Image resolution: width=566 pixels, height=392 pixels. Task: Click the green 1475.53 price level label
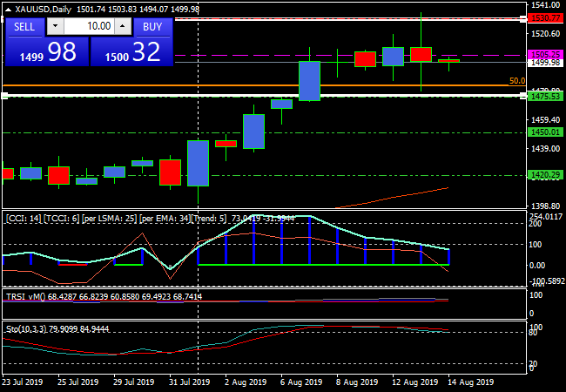(x=544, y=97)
